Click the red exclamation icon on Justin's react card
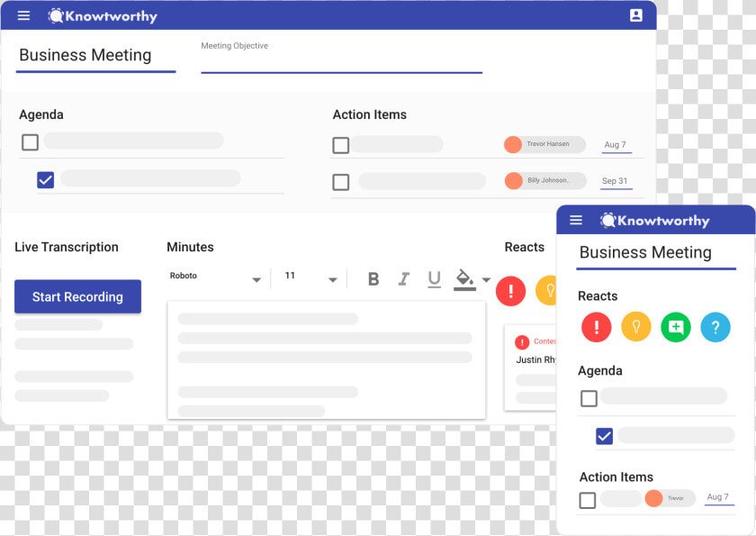The height and width of the screenshot is (536, 756). (x=522, y=342)
